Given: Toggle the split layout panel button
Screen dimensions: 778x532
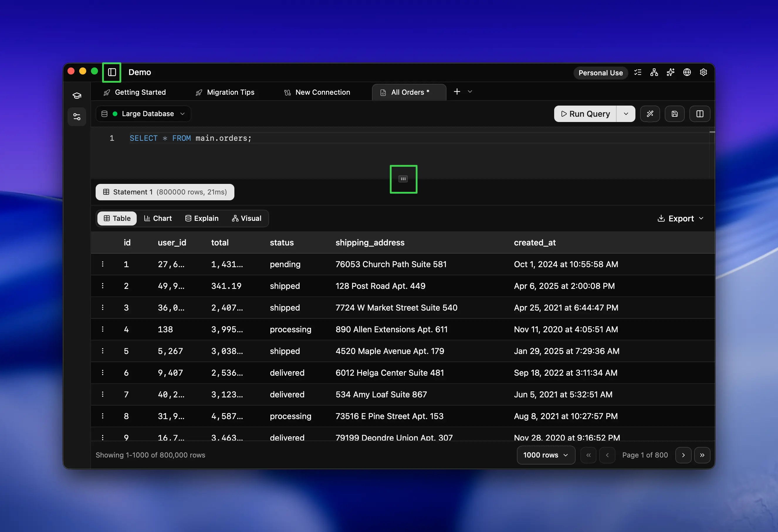Looking at the screenshot, I should (700, 114).
